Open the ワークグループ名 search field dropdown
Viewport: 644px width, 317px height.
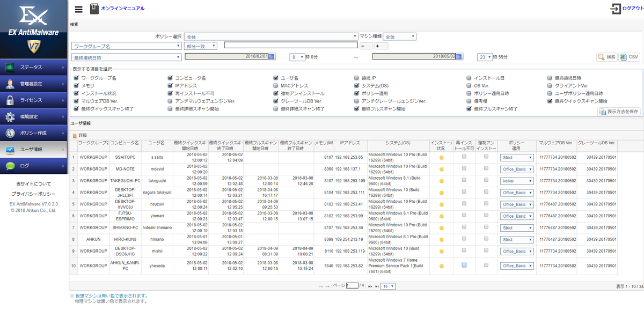(x=126, y=47)
